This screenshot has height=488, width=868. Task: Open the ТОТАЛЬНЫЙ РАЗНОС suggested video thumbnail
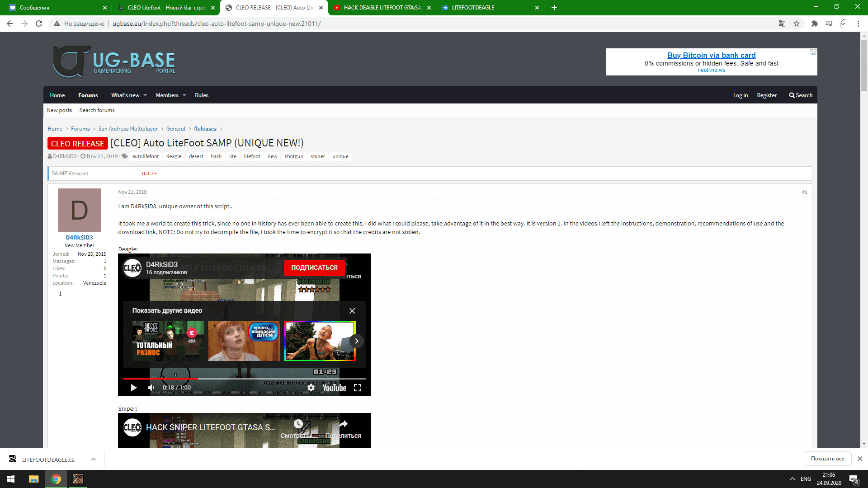pyautogui.click(x=168, y=341)
